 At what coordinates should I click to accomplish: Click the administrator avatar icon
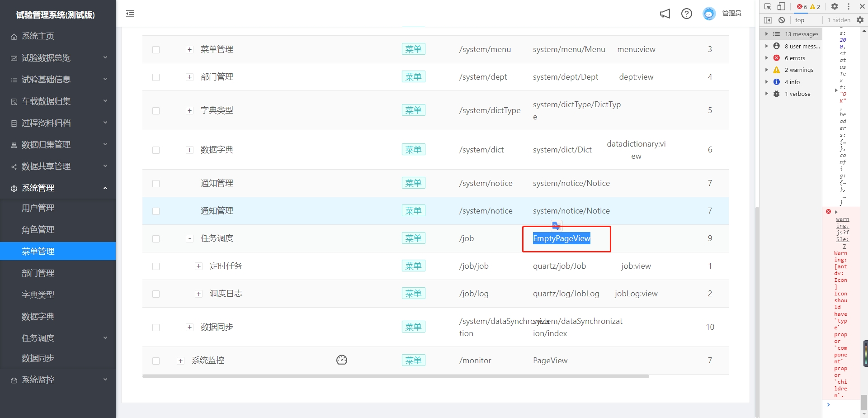tap(709, 14)
